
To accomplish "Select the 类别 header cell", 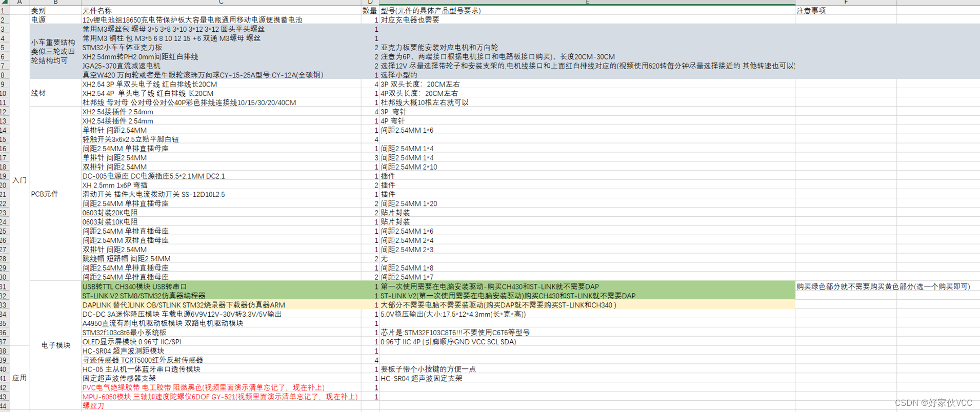I will [55, 10].
